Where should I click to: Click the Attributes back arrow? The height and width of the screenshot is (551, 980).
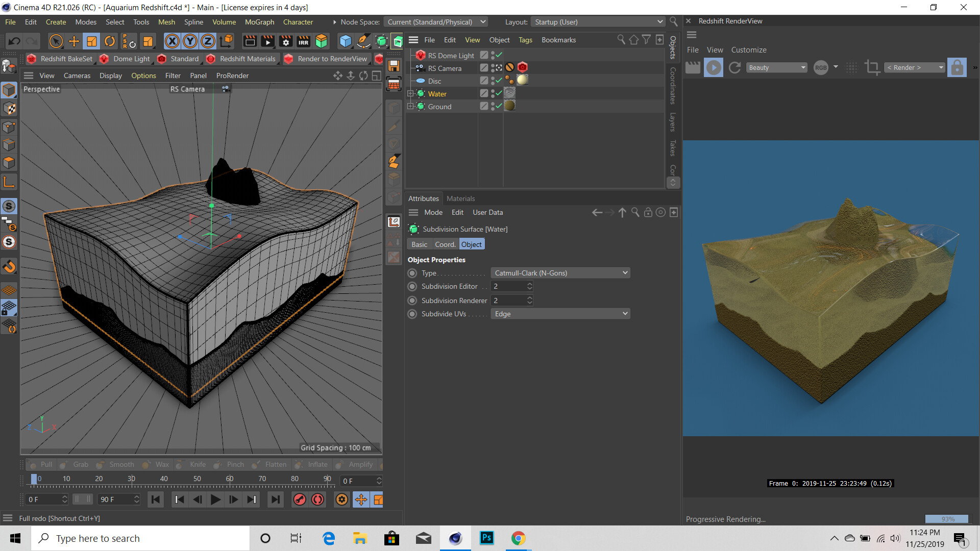tap(597, 212)
